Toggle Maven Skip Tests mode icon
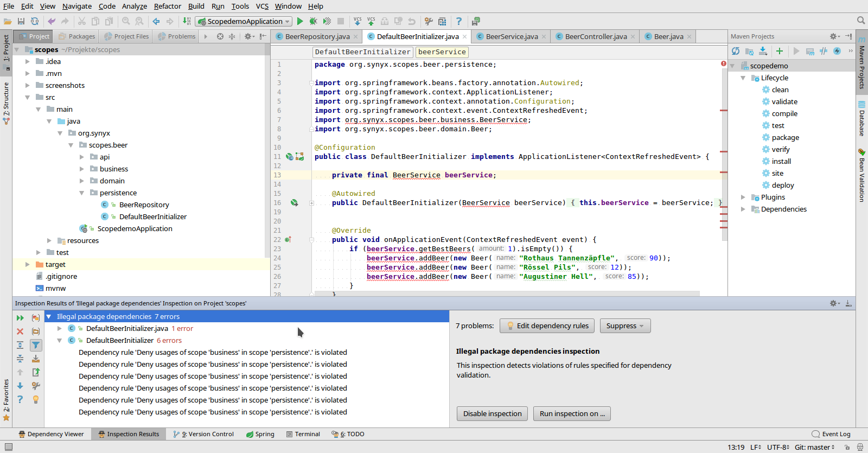Viewport: 868px width, 453px height. click(837, 51)
